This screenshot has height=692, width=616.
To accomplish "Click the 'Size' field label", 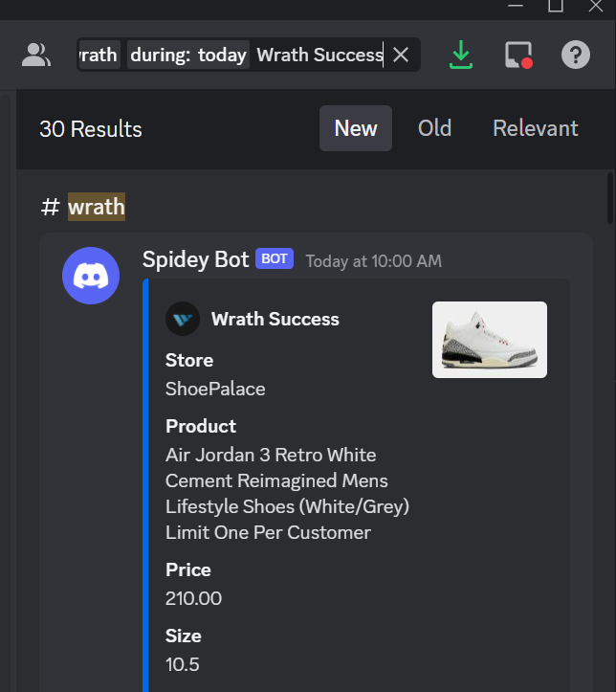I will [184, 636].
